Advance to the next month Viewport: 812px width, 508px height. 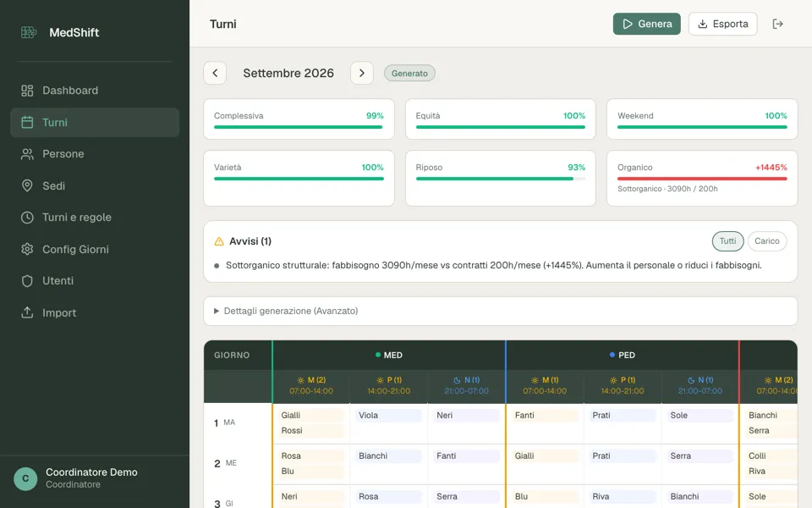362,73
